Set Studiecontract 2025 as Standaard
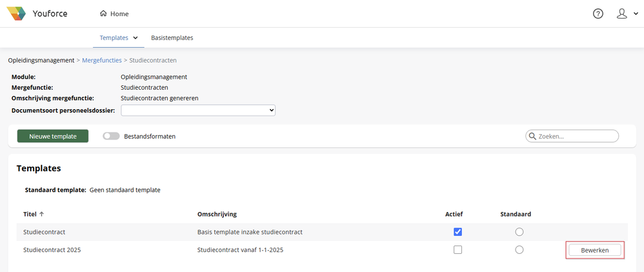Image resolution: width=644 pixels, height=272 pixels. [x=519, y=250]
